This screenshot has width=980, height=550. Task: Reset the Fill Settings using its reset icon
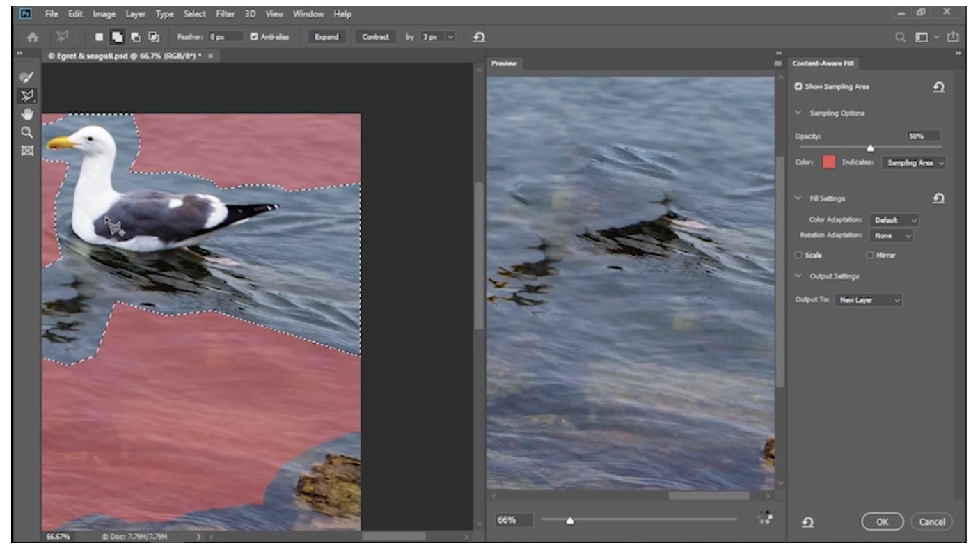coord(940,198)
